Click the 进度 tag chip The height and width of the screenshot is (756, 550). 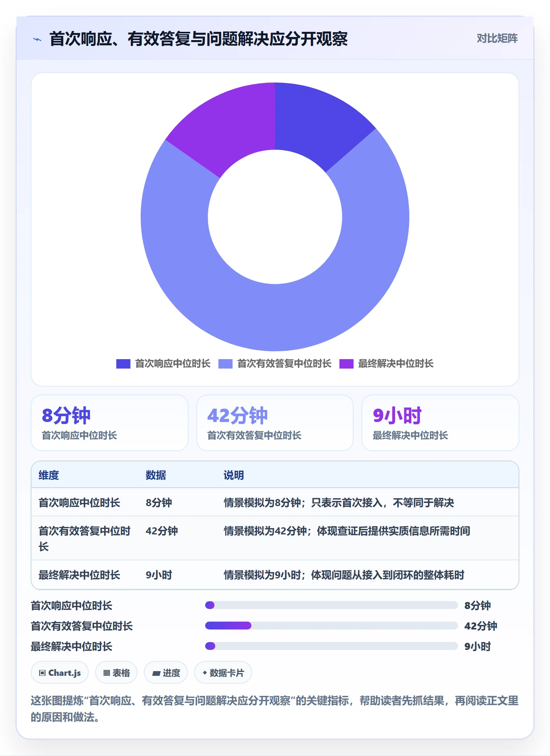166,673
